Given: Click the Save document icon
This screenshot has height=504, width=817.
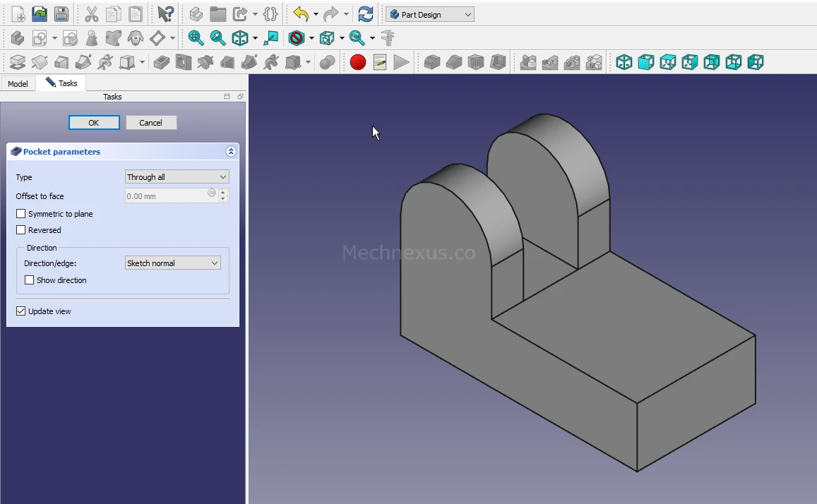Looking at the screenshot, I should click(61, 14).
